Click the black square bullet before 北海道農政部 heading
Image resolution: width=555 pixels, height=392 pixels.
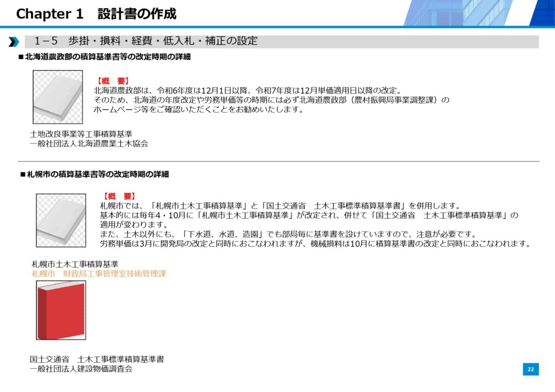pos(21,56)
